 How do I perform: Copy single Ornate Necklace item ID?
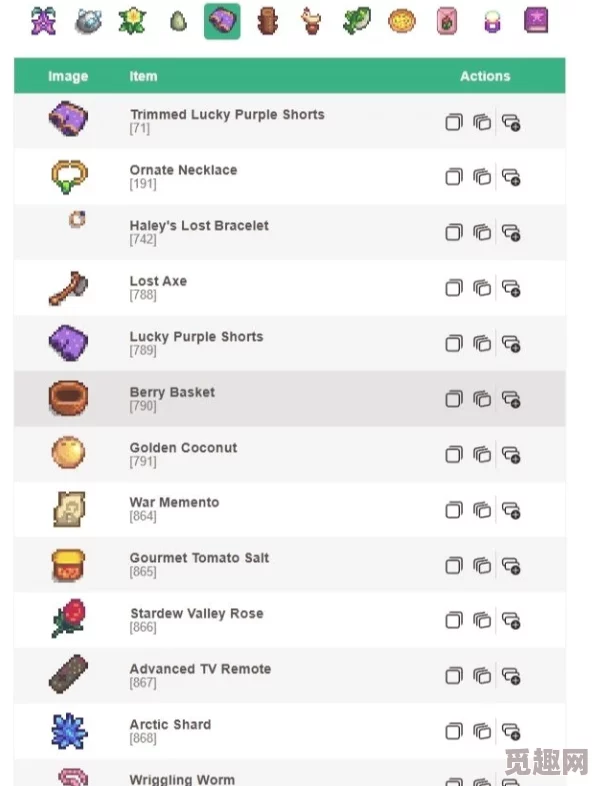tap(454, 177)
